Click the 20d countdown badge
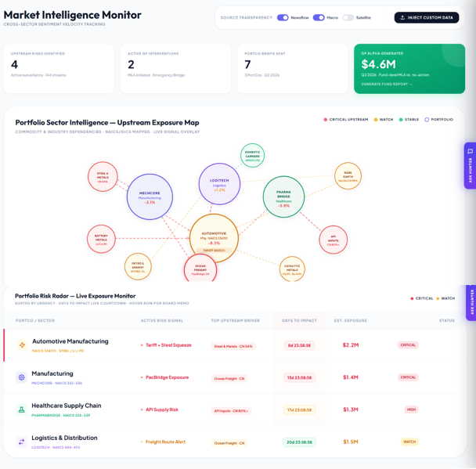Viewport: 476px width, 469px height. (299, 442)
